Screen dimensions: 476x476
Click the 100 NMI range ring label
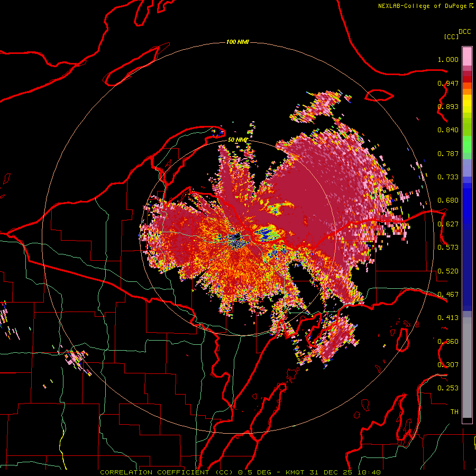click(237, 42)
